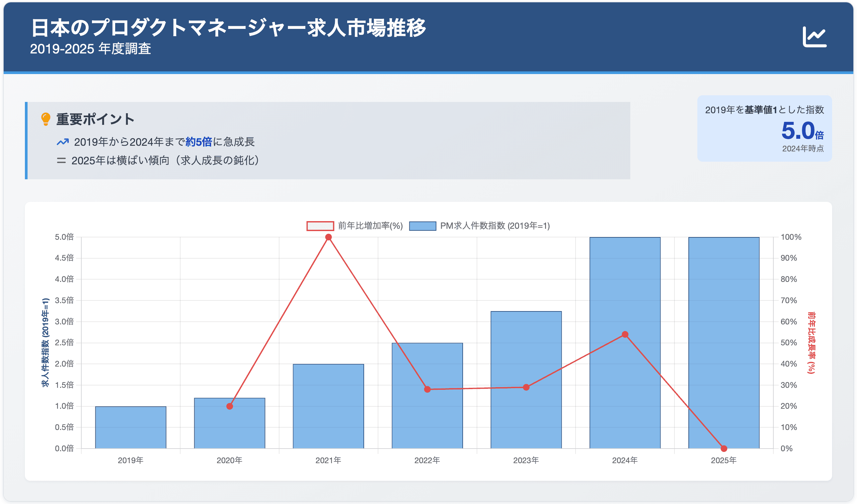Image resolution: width=857 pixels, height=504 pixels.
Task: Click the blue legend swatch box
Action: (x=423, y=226)
